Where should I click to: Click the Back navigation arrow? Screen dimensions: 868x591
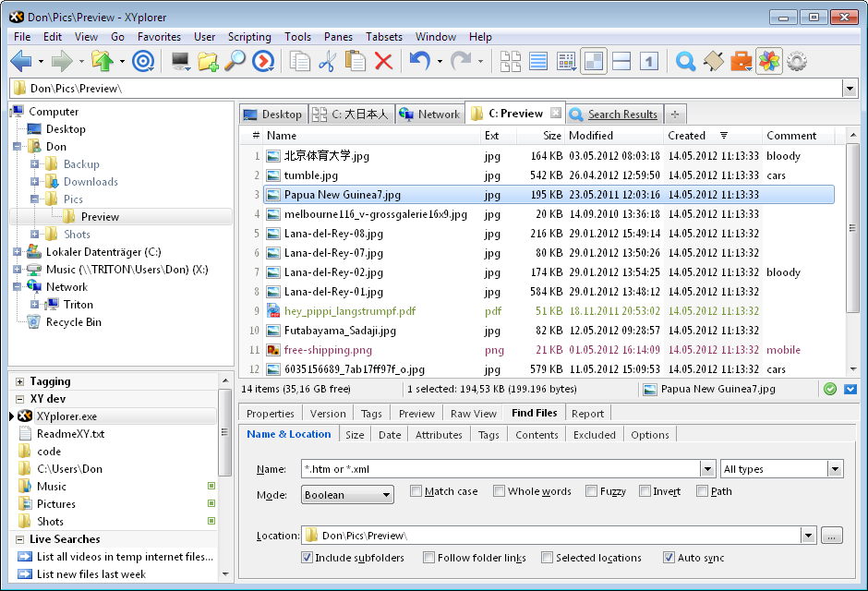pos(21,62)
